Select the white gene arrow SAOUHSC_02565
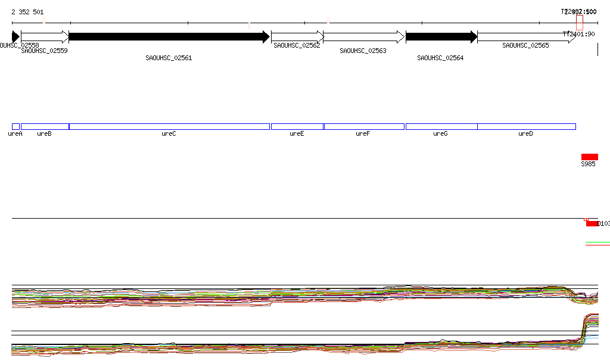The height and width of the screenshot is (364, 610). click(x=527, y=37)
